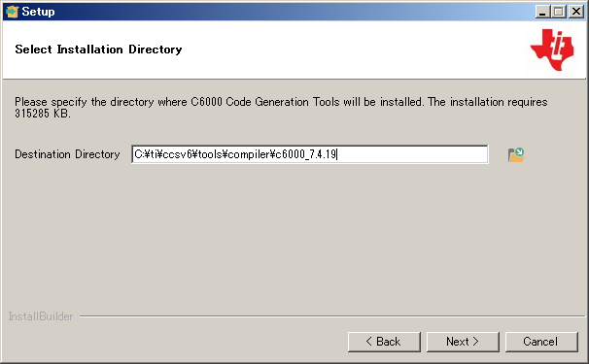Click the C6000 Code Generation Tools description text
The height and width of the screenshot is (364, 589).
point(281,102)
